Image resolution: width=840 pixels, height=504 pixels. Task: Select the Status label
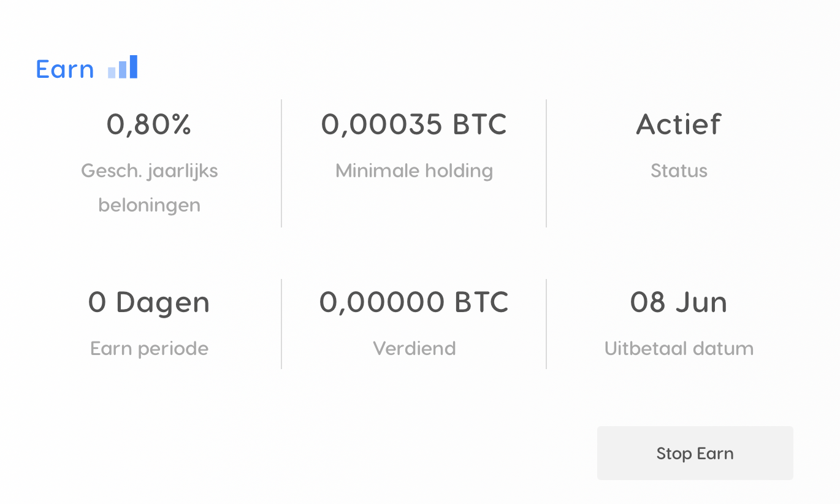point(679,170)
